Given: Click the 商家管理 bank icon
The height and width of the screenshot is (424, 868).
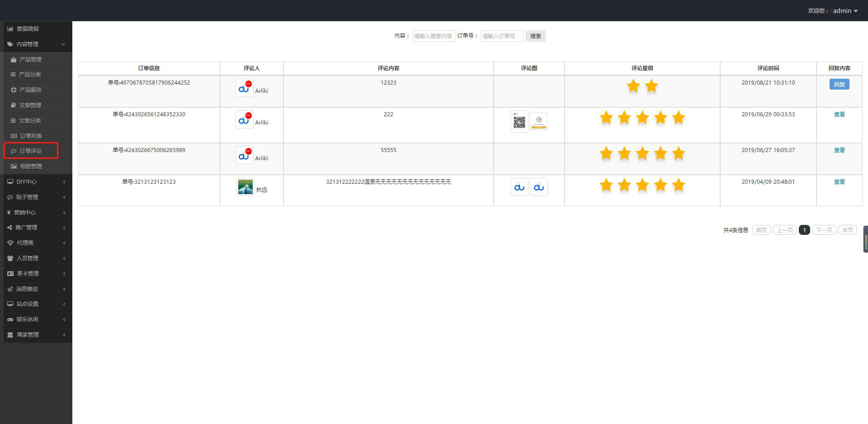Looking at the screenshot, I should pos(10,335).
